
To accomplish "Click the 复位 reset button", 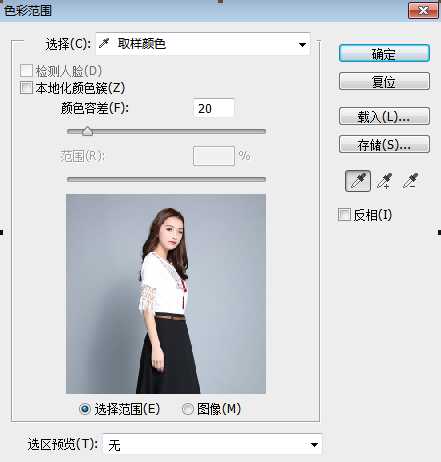I will click(x=384, y=81).
